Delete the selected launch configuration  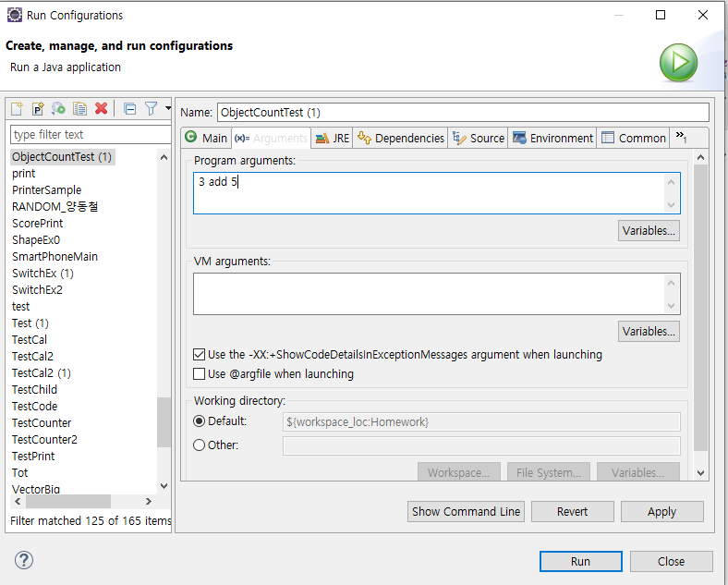[102, 109]
